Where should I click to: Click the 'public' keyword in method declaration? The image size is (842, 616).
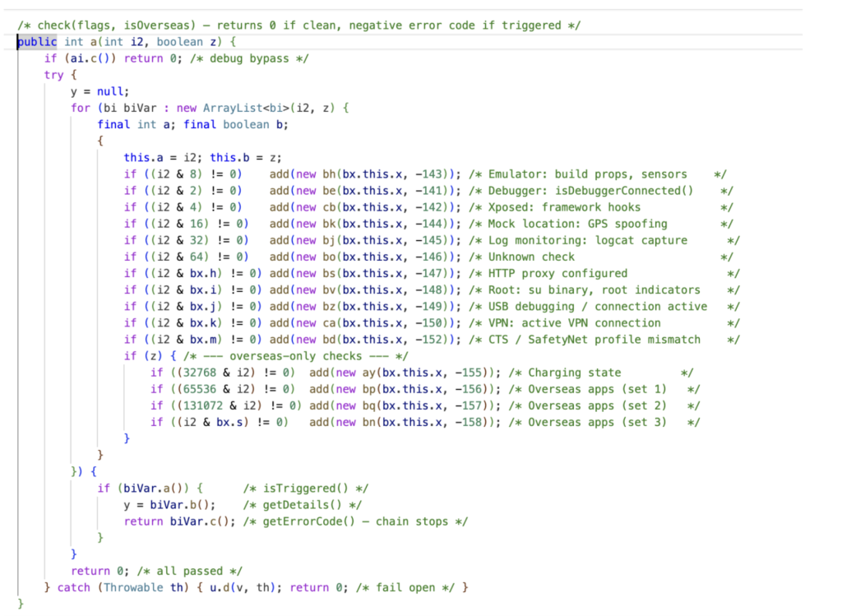coord(37,42)
